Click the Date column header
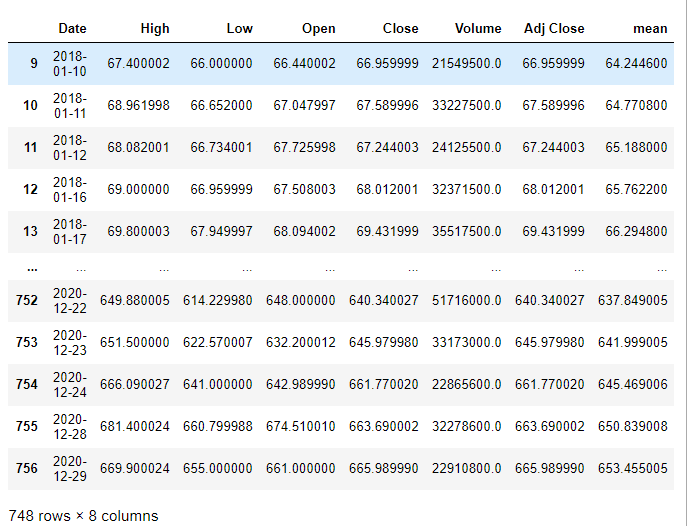The width and height of the screenshot is (687, 526). 72,28
